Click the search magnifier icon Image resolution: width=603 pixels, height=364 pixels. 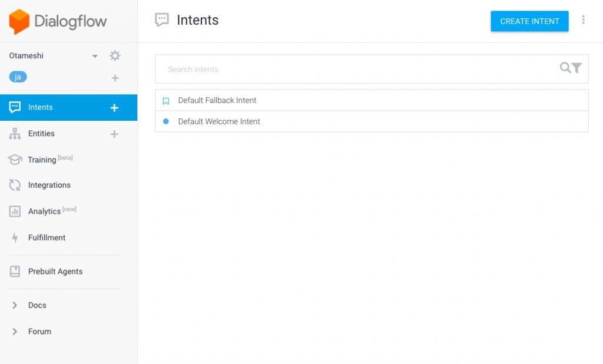(x=565, y=68)
